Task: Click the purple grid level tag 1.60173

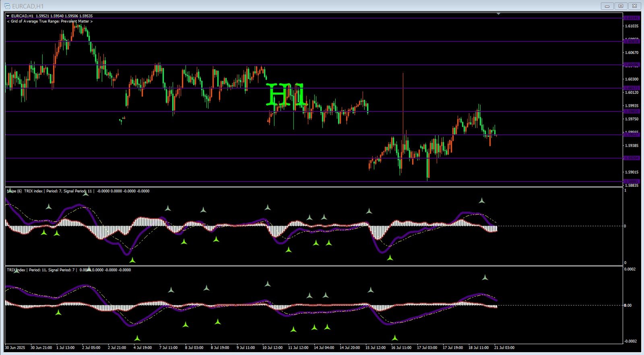Action: pos(632,88)
